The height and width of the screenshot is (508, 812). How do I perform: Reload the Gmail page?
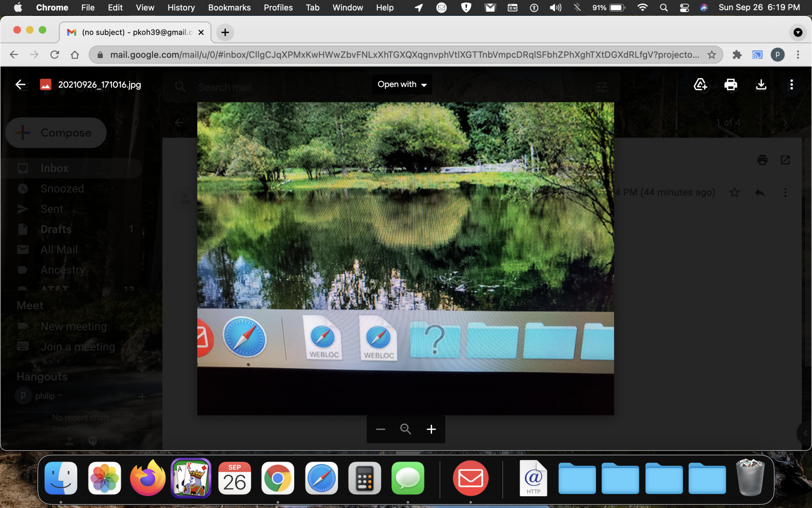(54, 54)
